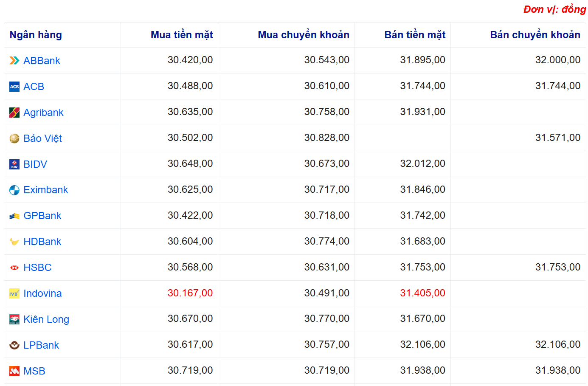
Task: Click the Agribank logo icon
Action: point(14,113)
